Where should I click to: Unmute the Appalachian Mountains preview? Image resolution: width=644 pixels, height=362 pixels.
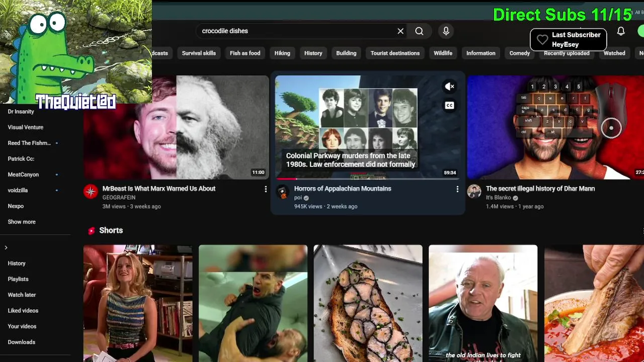pyautogui.click(x=449, y=86)
